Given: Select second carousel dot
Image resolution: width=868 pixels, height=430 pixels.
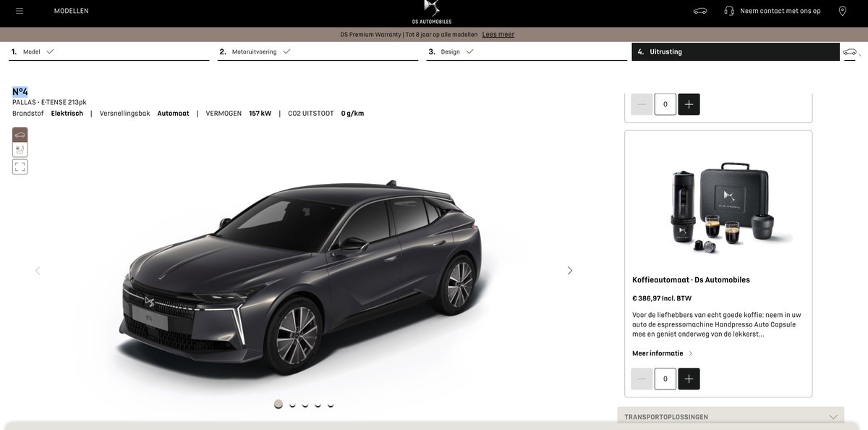Looking at the screenshot, I should point(292,404).
